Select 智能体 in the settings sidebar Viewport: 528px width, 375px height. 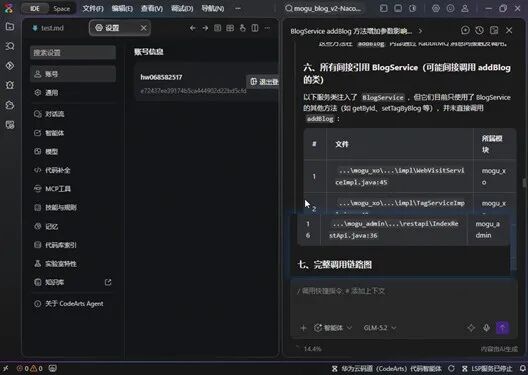[x=73, y=133]
